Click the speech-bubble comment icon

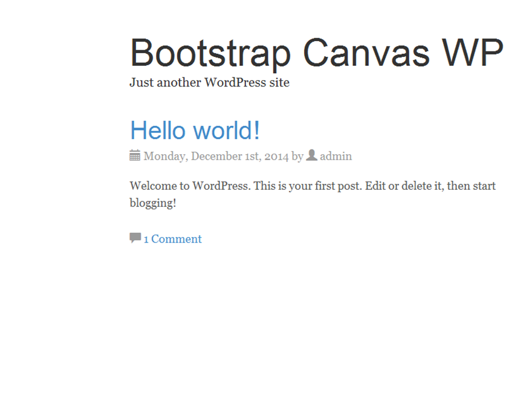pos(134,238)
